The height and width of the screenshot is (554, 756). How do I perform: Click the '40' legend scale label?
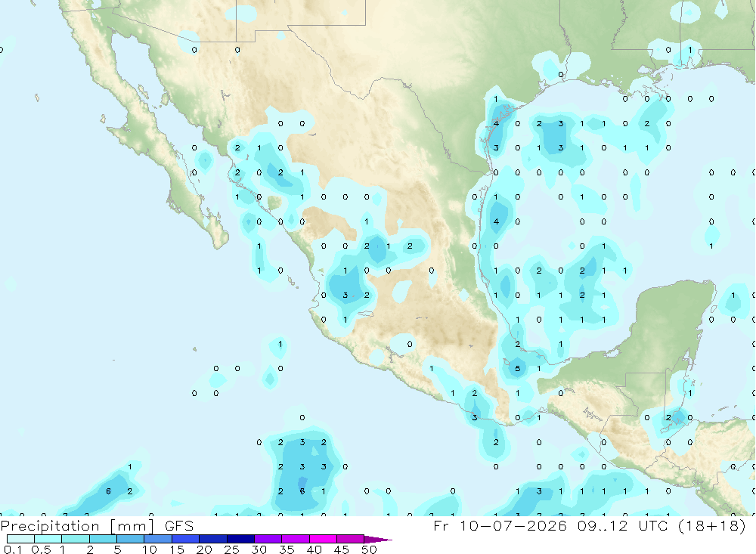click(x=314, y=549)
